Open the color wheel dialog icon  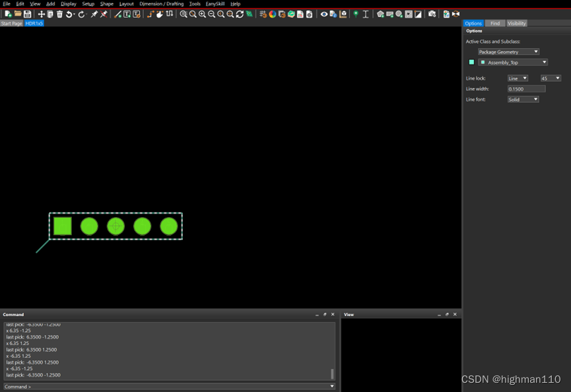coord(273,14)
